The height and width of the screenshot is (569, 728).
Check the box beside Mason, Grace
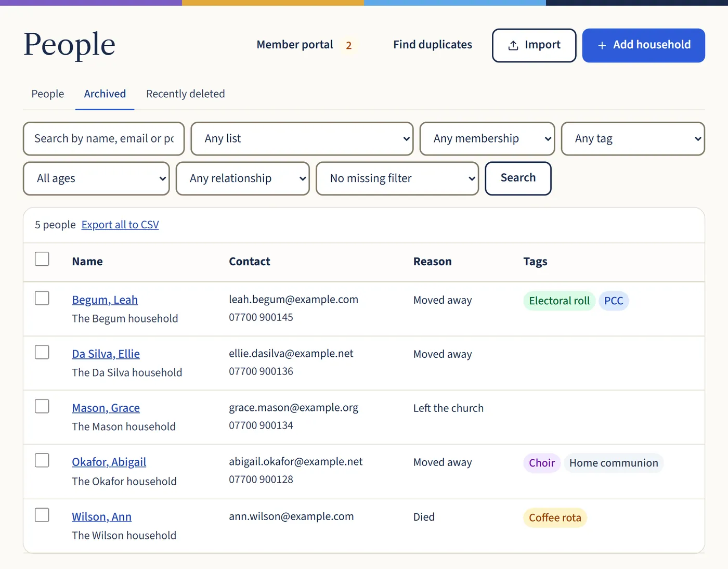(42, 406)
